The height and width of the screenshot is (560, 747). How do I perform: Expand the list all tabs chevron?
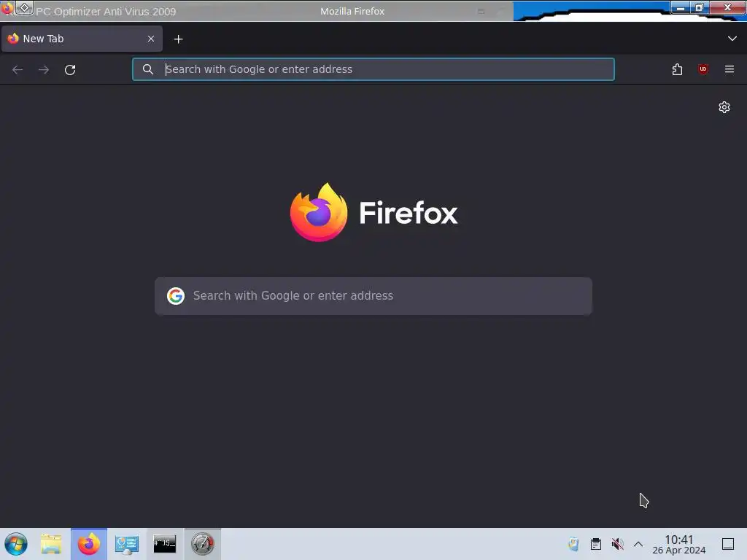[732, 39]
